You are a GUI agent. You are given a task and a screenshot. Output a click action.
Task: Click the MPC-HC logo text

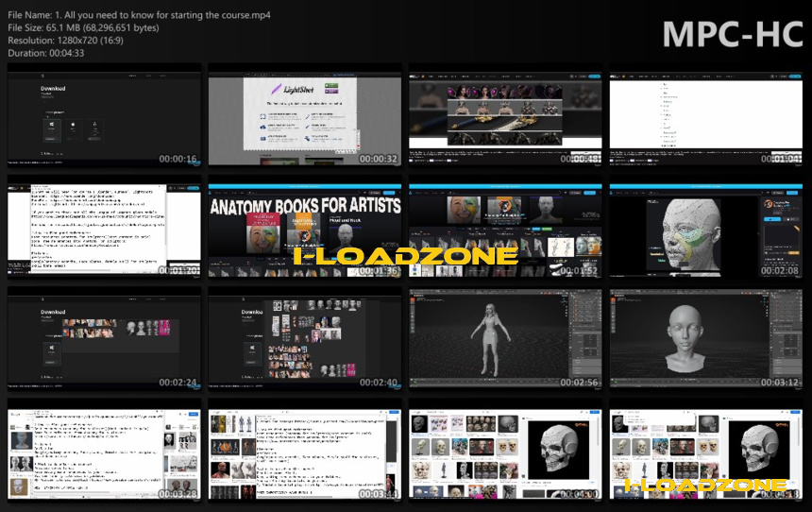click(x=733, y=34)
